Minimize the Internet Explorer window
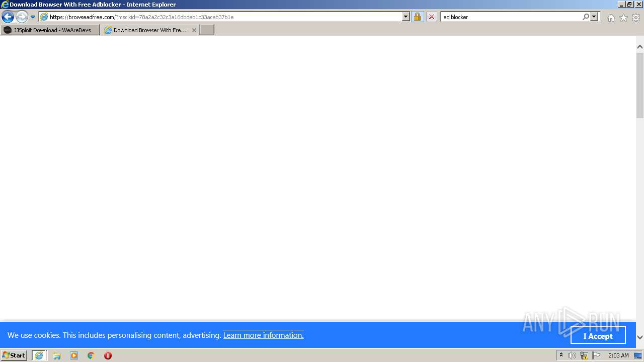The image size is (644, 362). pyautogui.click(x=621, y=5)
